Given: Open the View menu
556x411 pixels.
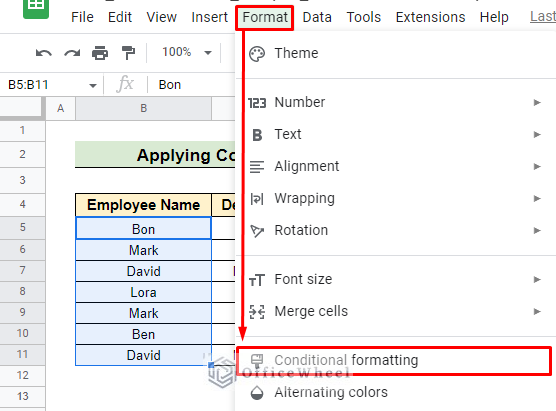Looking at the screenshot, I should tap(162, 17).
